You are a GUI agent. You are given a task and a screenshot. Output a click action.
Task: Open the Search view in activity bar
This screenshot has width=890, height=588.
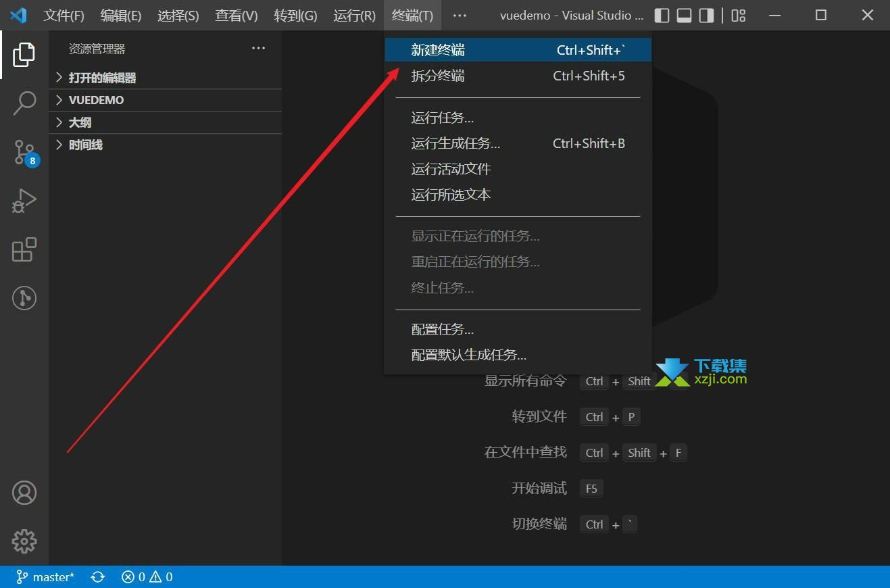[24, 103]
